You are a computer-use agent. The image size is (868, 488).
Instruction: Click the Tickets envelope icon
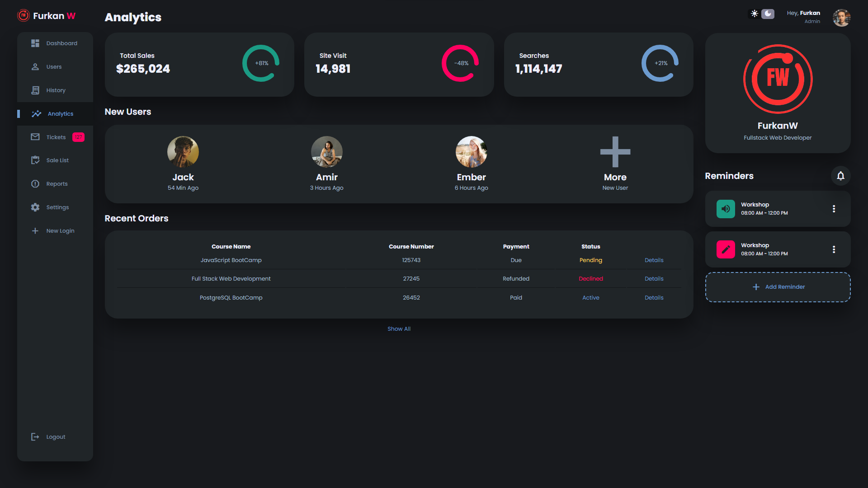(35, 137)
